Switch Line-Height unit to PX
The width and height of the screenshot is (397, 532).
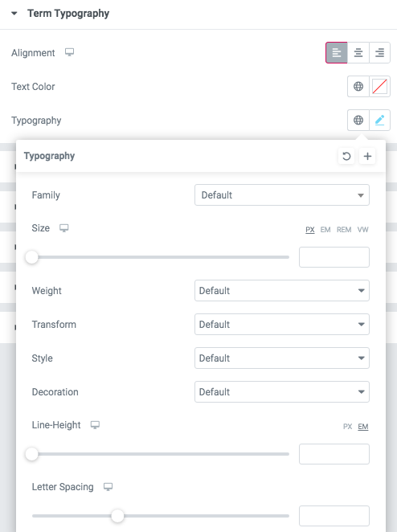[x=347, y=427]
